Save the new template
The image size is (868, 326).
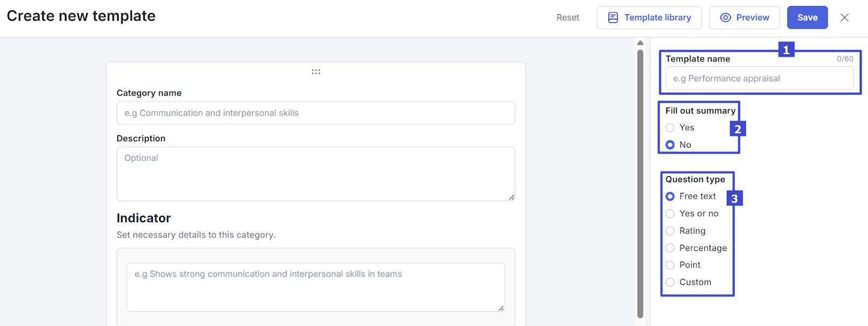coord(807,17)
